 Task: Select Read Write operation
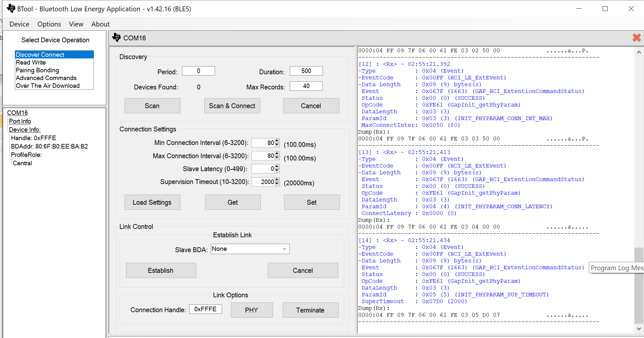[31, 63]
